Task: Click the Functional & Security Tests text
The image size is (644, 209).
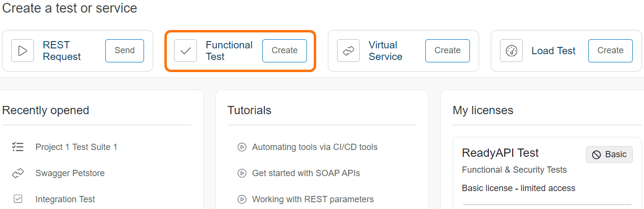Action: (514, 170)
